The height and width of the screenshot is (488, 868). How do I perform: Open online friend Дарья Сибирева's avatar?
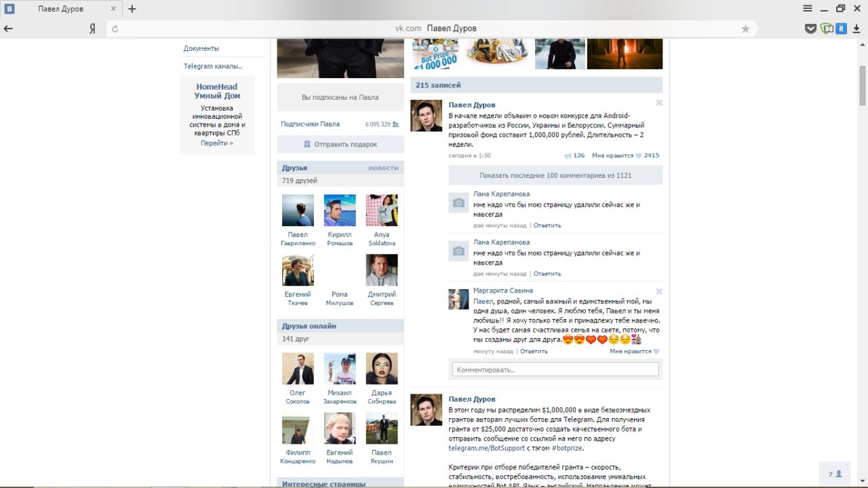coord(382,369)
